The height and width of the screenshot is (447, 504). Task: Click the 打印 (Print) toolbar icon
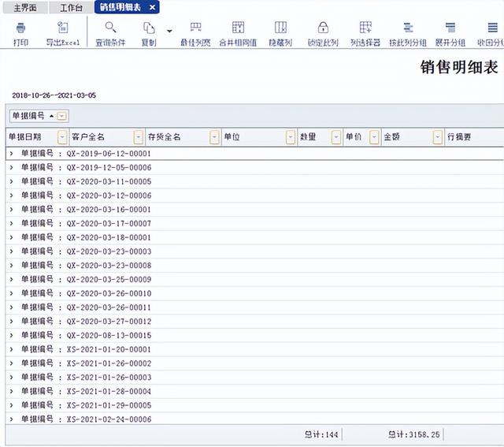(x=20, y=28)
